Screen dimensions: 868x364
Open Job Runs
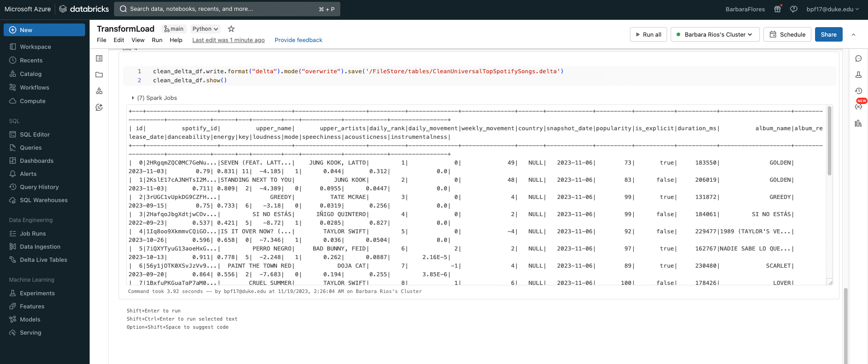click(33, 233)
